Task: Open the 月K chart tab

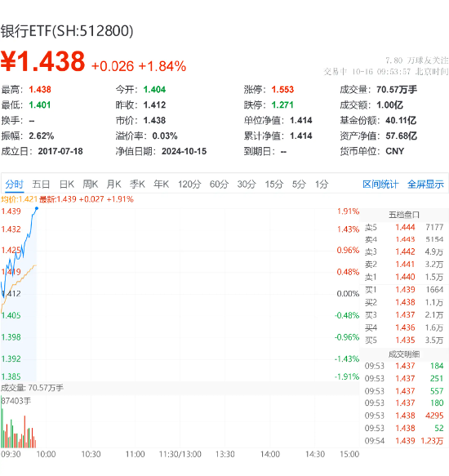Action: (x=113, y=184)
